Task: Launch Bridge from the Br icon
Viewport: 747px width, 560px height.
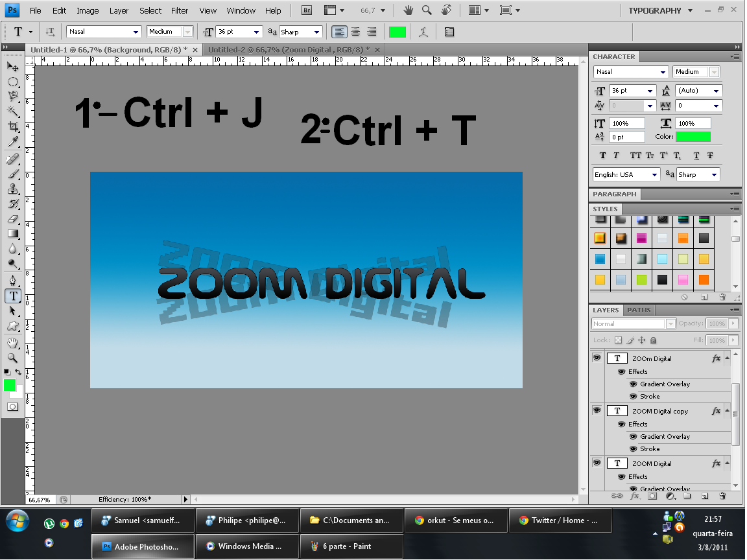Action: point(307,10)
